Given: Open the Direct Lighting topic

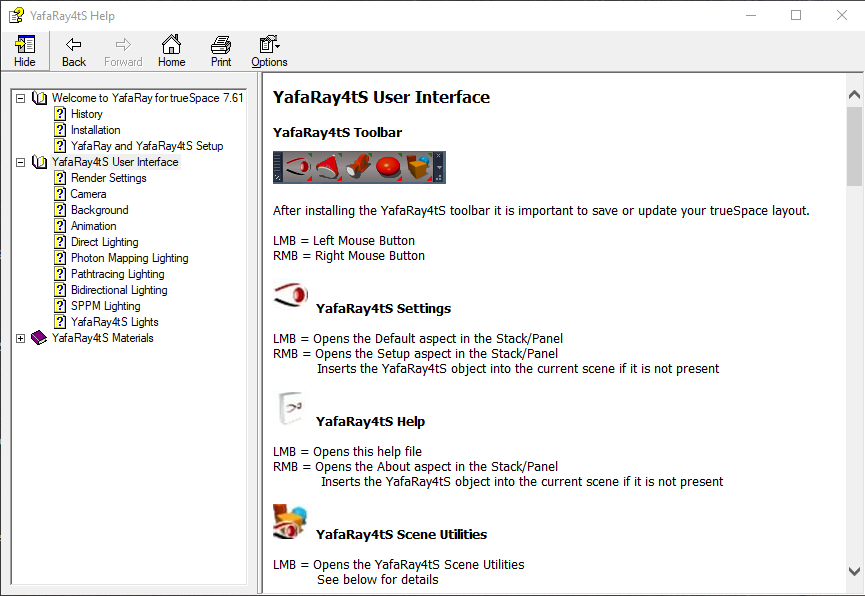Looking at the screenshot, I should 105,242.
